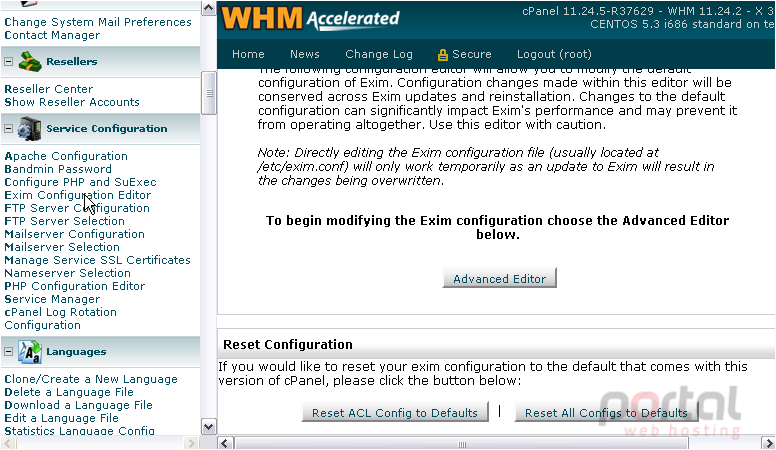Open cPanel Log Rotation Configuration
This screenshot has width=776, height=450.
point(60,319)
